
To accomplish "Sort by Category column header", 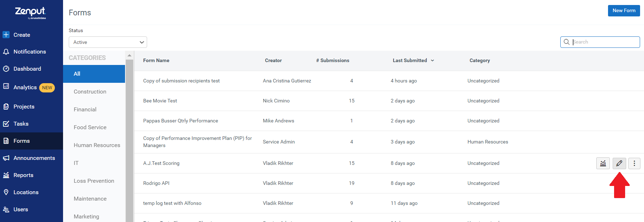I will [479, 61].
